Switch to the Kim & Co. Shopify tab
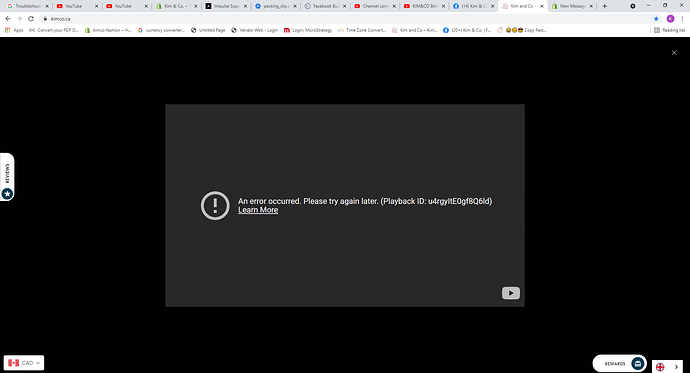The width and height of the screenshot is (690, 373). (x=176, y=6)
